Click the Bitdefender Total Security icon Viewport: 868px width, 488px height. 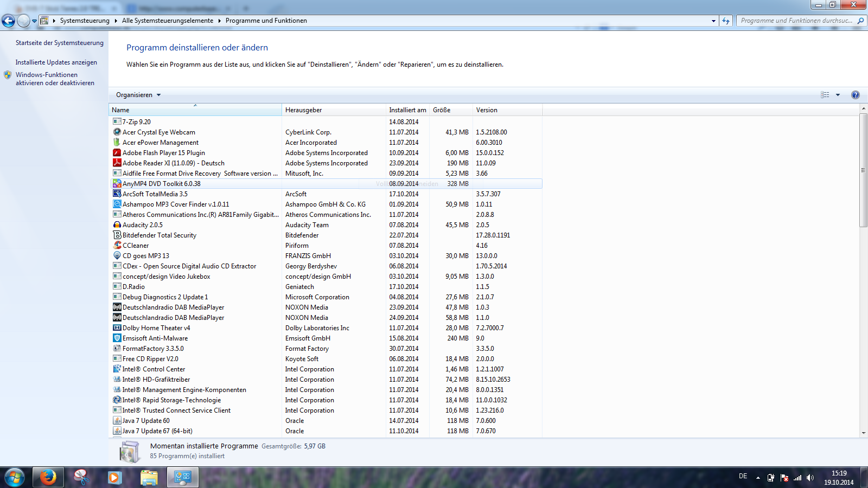(117, 235)
